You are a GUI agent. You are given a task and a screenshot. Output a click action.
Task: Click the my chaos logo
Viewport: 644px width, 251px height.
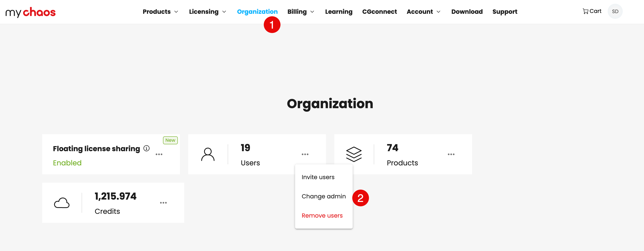[x=30, y=12]
